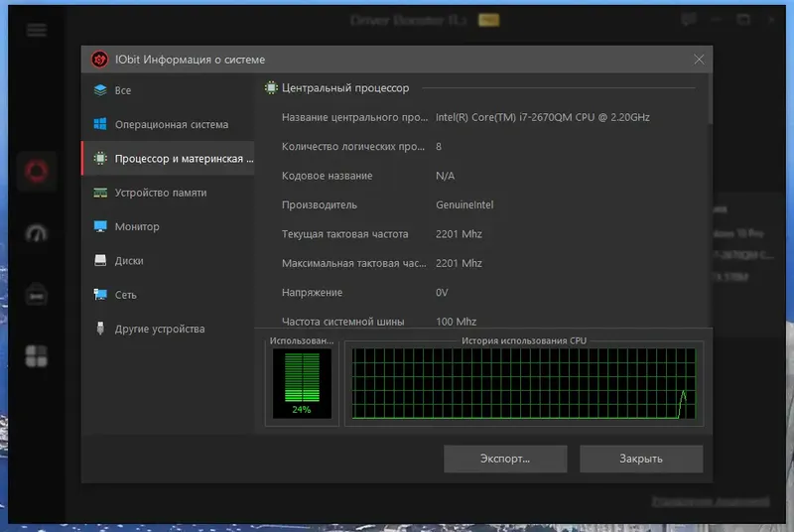
Task: Click the blurred link at Driver Booster bottom right
Action: click(x=711, y=501)
